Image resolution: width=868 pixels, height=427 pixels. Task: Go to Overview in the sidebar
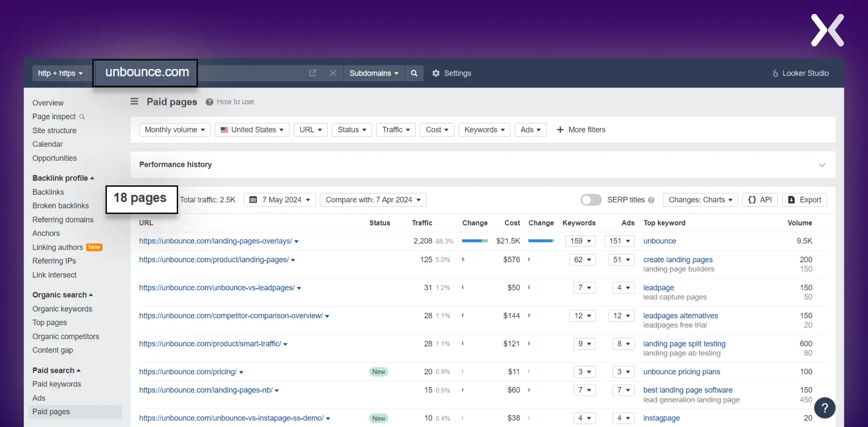click(48, 103)
